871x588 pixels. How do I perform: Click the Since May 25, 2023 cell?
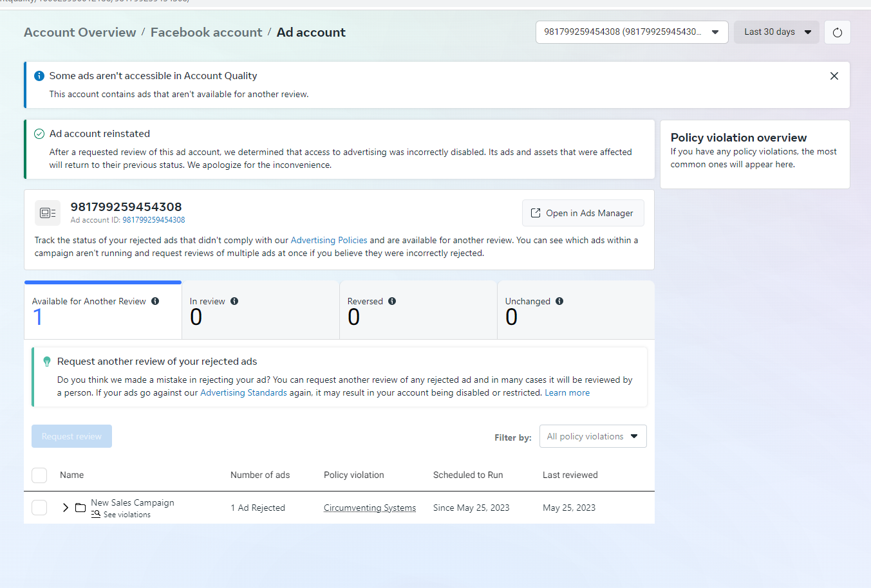point(471,508)
